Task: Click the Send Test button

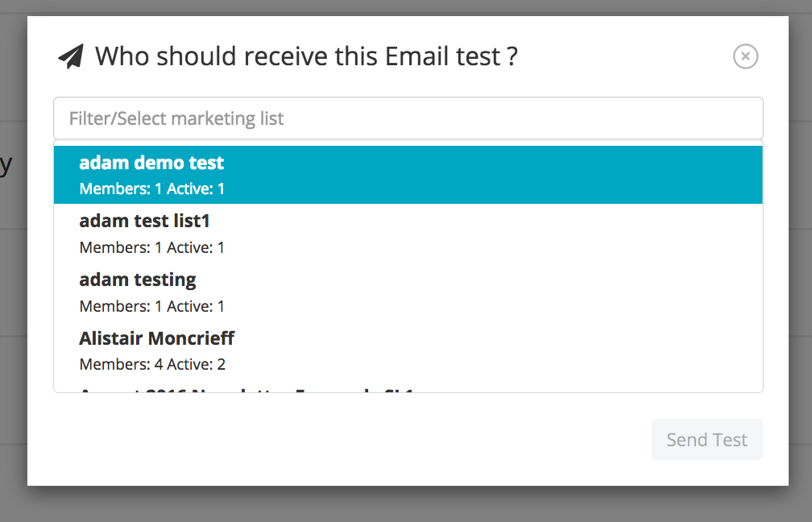Action: click(707, 439)
